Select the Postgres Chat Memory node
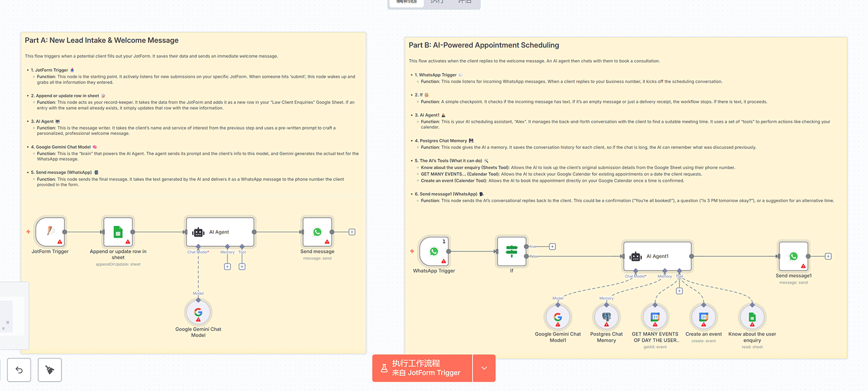 coord(607,317)
